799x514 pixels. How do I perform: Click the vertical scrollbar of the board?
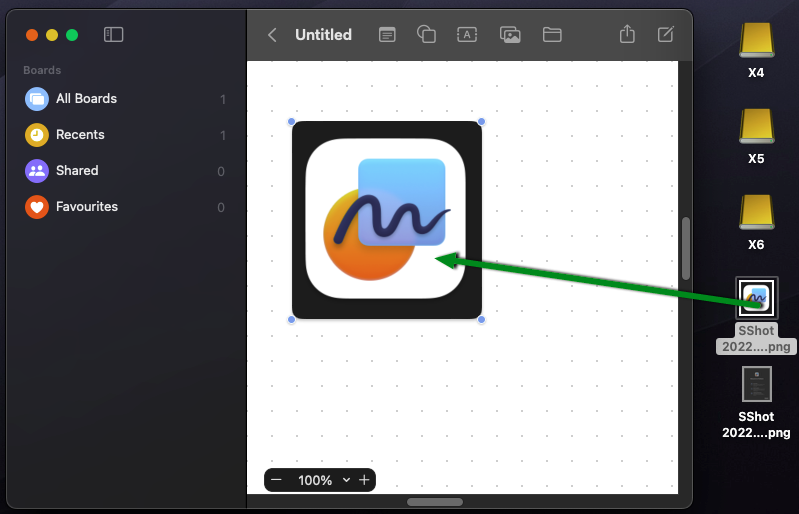coord(686,249)
